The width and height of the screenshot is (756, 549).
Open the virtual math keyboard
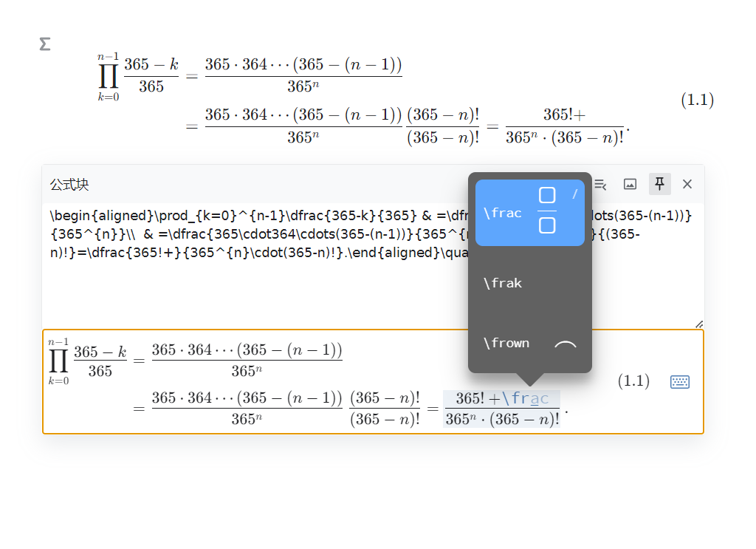[679, 381]
